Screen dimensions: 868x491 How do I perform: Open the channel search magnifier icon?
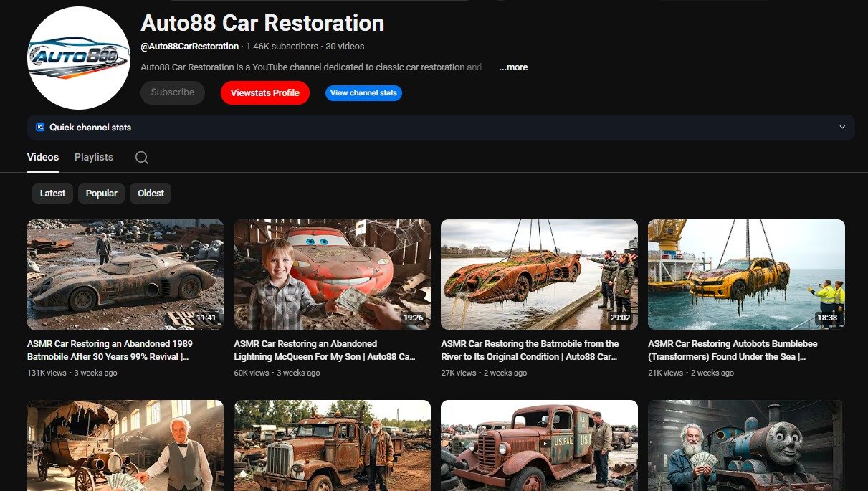(x=142, y=158)
